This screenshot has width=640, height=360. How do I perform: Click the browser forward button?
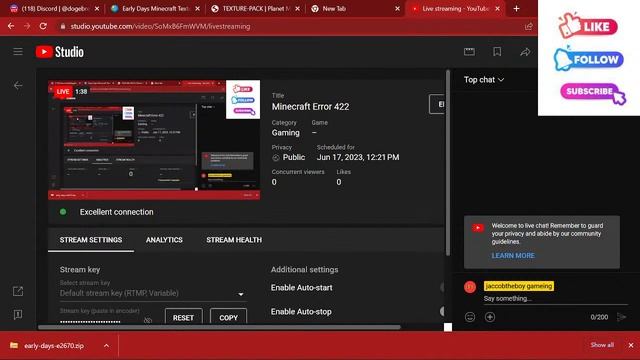27,26
